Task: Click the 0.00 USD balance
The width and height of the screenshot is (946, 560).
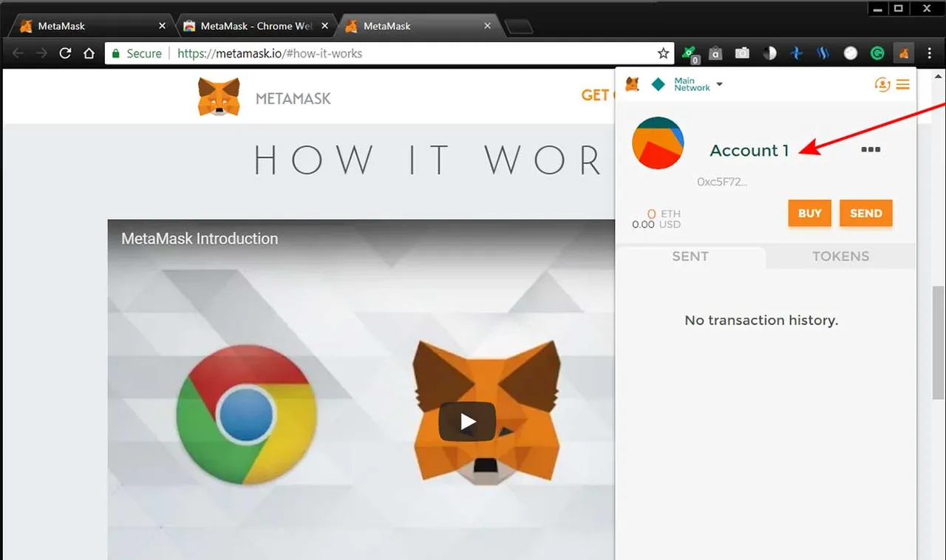Action: click(x=656, y=225)
